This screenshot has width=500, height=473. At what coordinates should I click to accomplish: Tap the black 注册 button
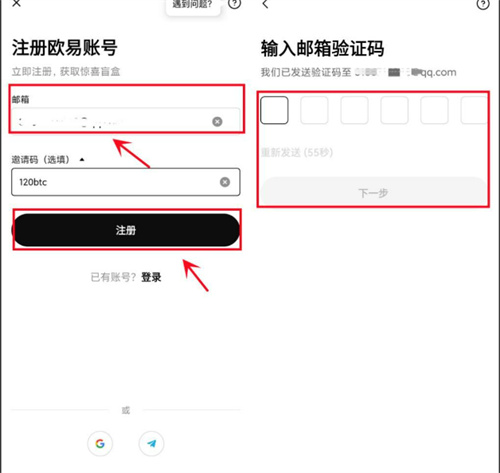pyautogui.click(x=126, y=230)
